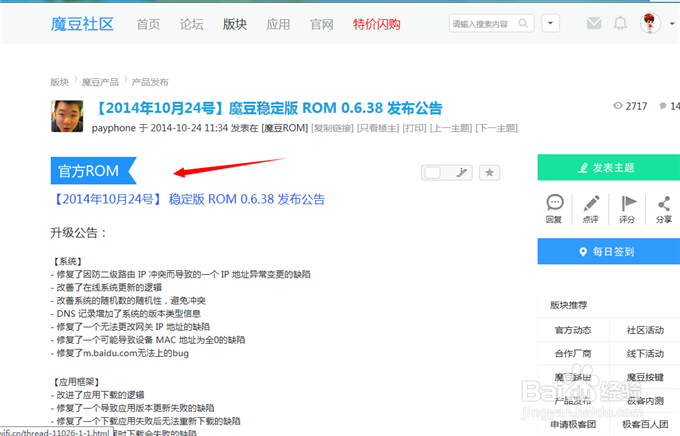This screenshot has width=680, height=436.
Task: Open the mail messages envelope icon
Action: coord(594,23)
